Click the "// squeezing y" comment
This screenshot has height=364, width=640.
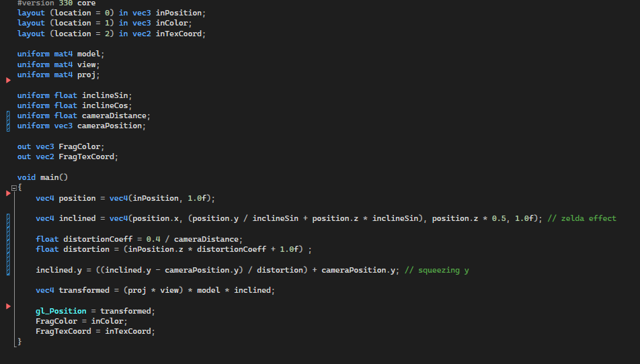(x=437, y=270)
